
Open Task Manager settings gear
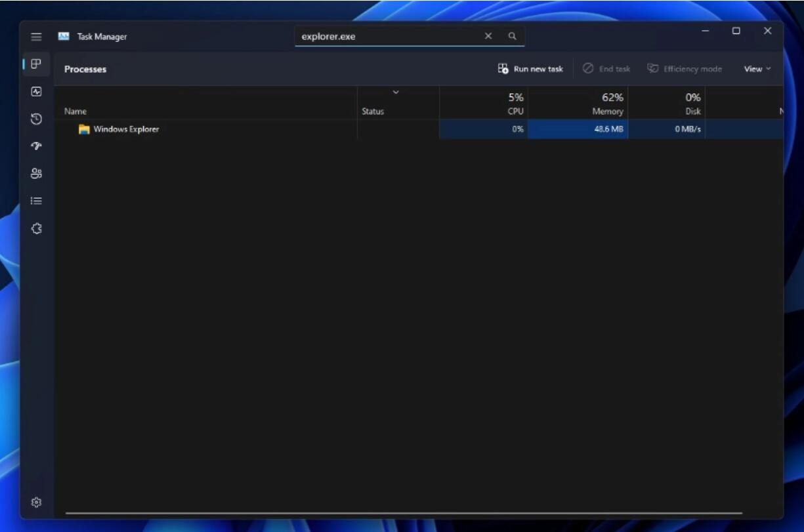(x=37, y=502)
